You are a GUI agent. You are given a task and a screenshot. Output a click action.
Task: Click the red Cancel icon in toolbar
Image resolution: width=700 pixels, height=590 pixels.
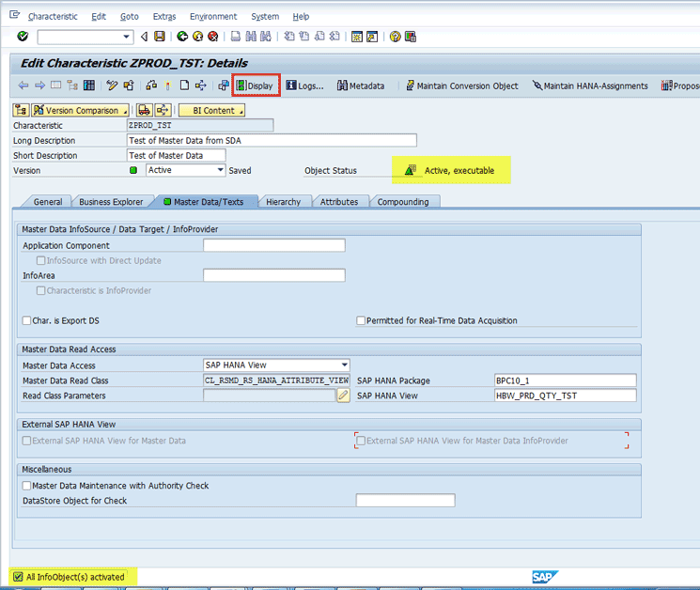point(213,37)
